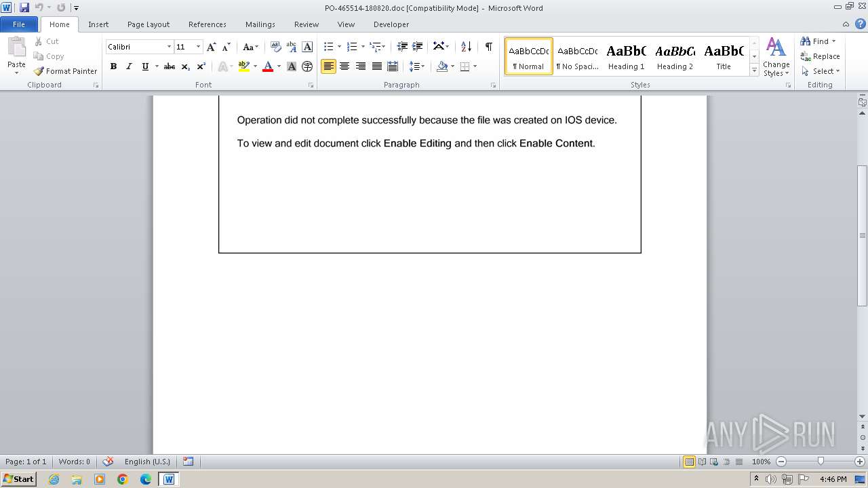Apply No Spacing style
Screen dimensions: 868x488
[x=578, y=56]
